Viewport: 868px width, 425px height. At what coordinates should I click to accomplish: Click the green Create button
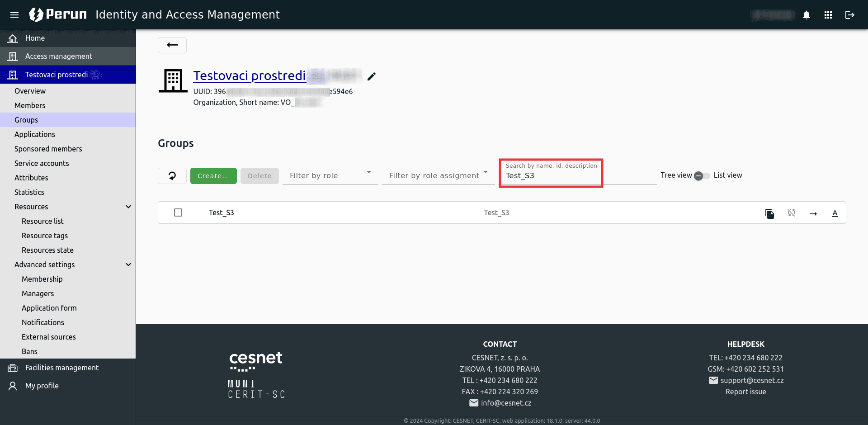coord(213,176)
